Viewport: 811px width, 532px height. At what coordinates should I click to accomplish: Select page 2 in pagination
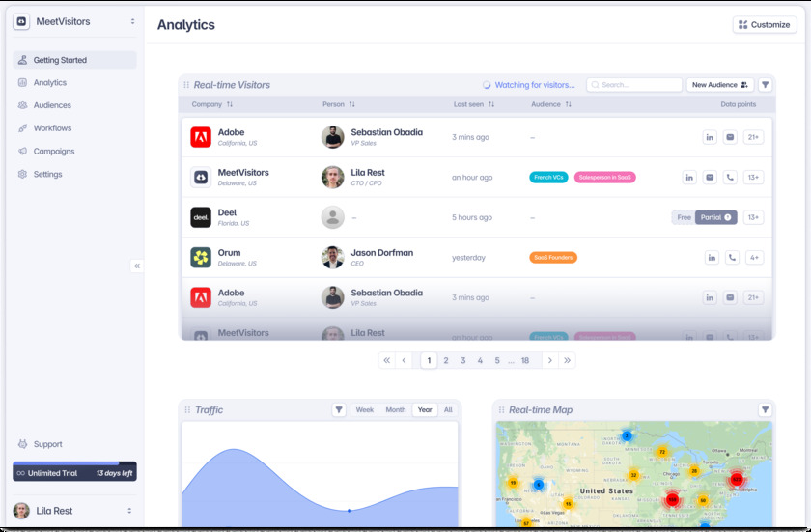click(x=446, y=360)
